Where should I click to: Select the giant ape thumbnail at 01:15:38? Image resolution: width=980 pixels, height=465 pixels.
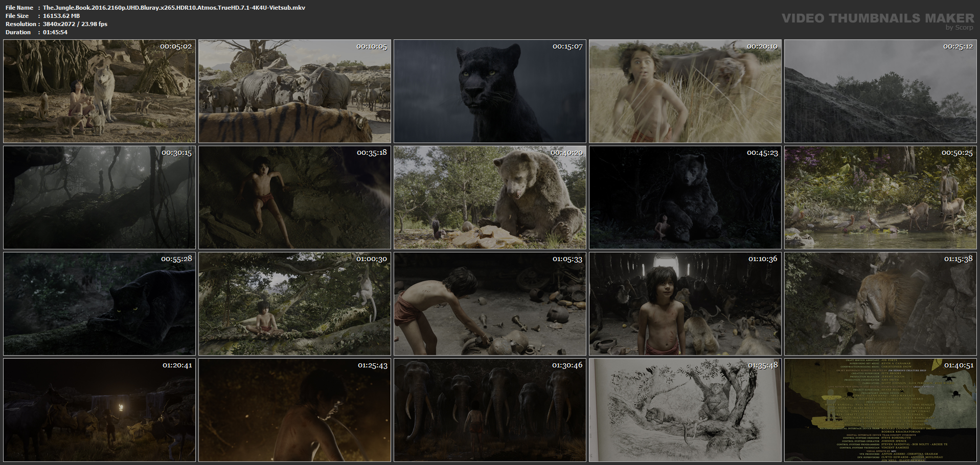(880, 304)
